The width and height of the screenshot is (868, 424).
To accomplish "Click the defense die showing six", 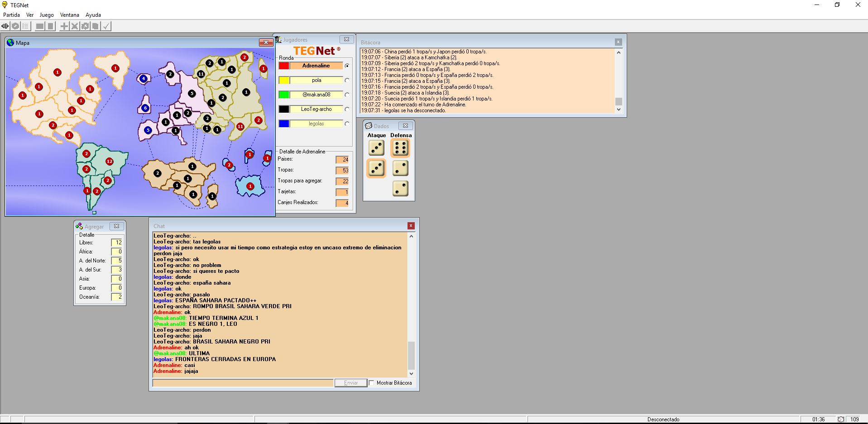I will click(400, 148).
